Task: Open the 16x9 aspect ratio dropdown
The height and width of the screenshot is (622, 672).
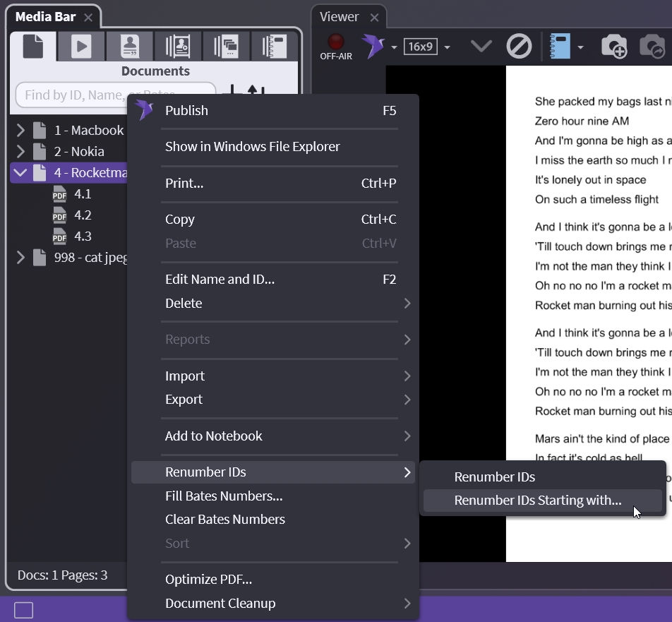Action: 426,47
